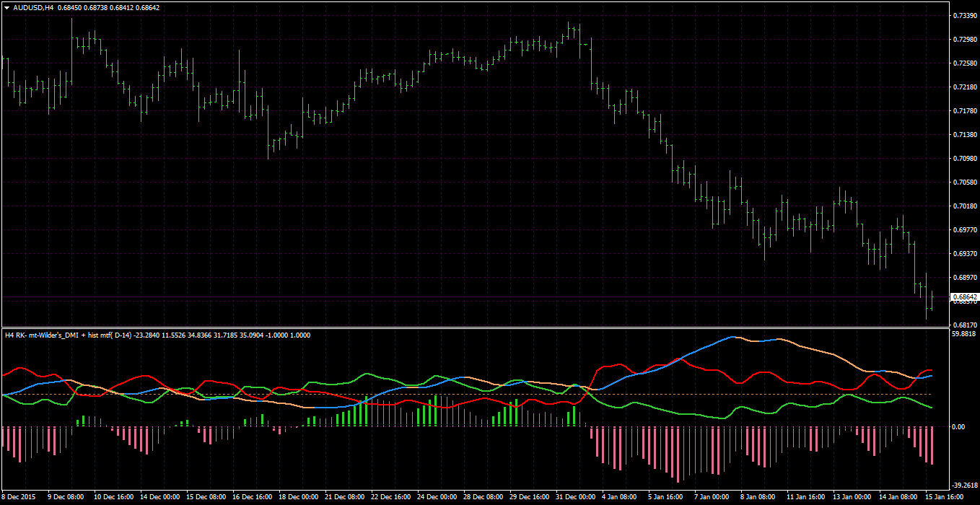Click the 4 Jan 08:00 time label
The height and width of the screenshot is (505, 980).
point(621,497)
